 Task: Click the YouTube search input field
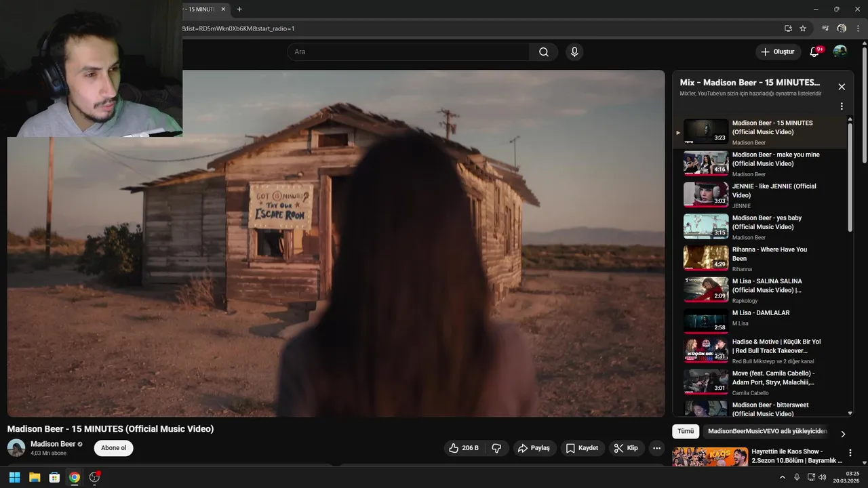click(409, 52)
